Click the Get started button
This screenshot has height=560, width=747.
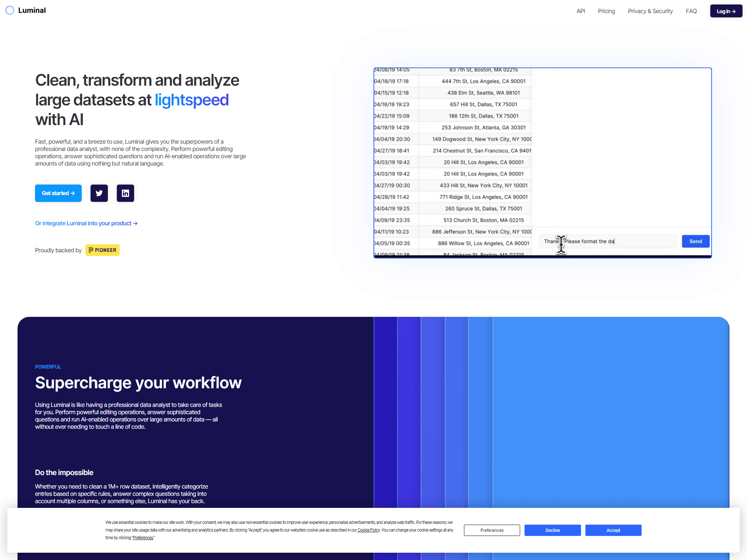[58, 193]
